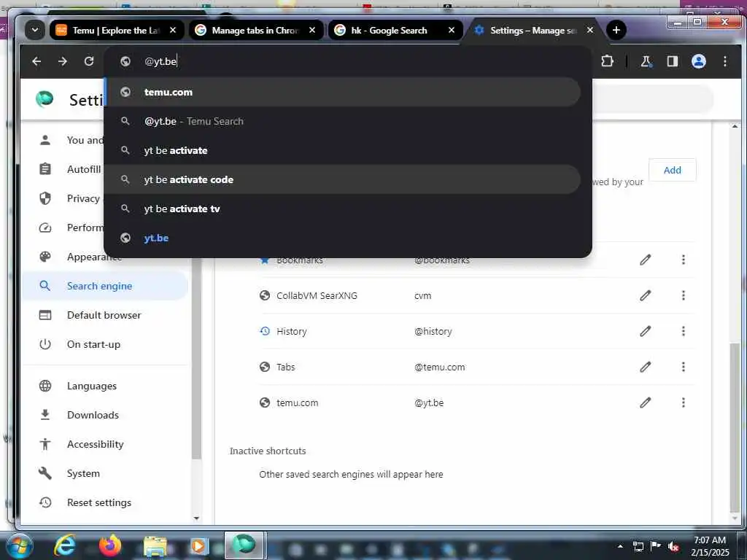Viewport: 747px width, 560px height.
Task: Choose the temu.com suggestion
Action: [342, 92]
